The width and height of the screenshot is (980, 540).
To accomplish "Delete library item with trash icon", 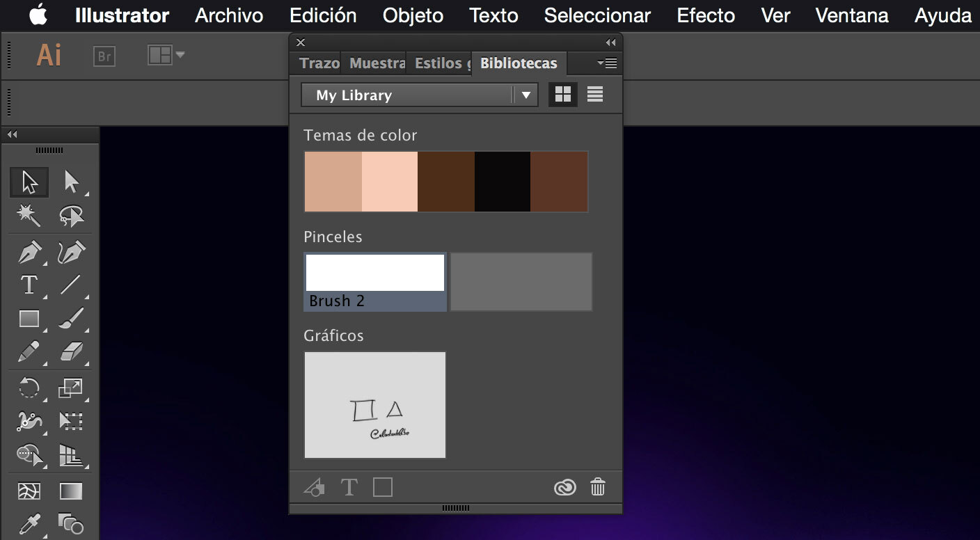I will tap(598, 487).
